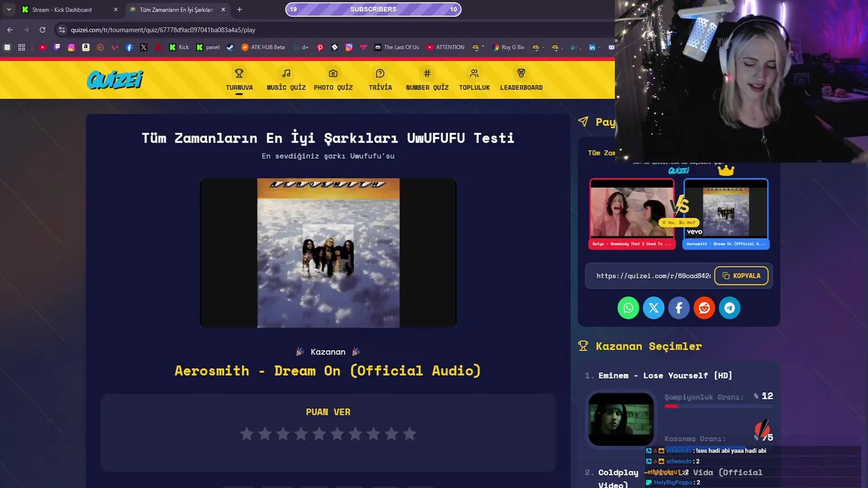Screen dimensions: 868x488
Task: Rate with the fifth star
Action: [x=319, y=434]
